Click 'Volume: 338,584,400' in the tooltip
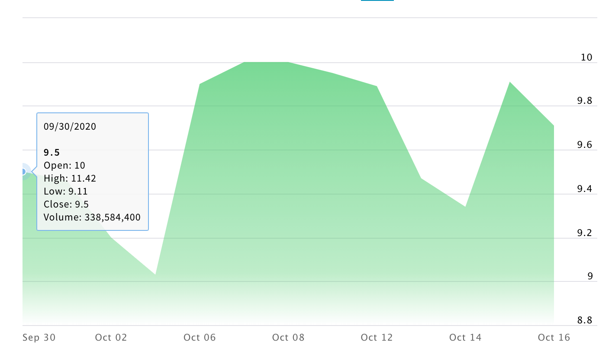 pos(92,217)
